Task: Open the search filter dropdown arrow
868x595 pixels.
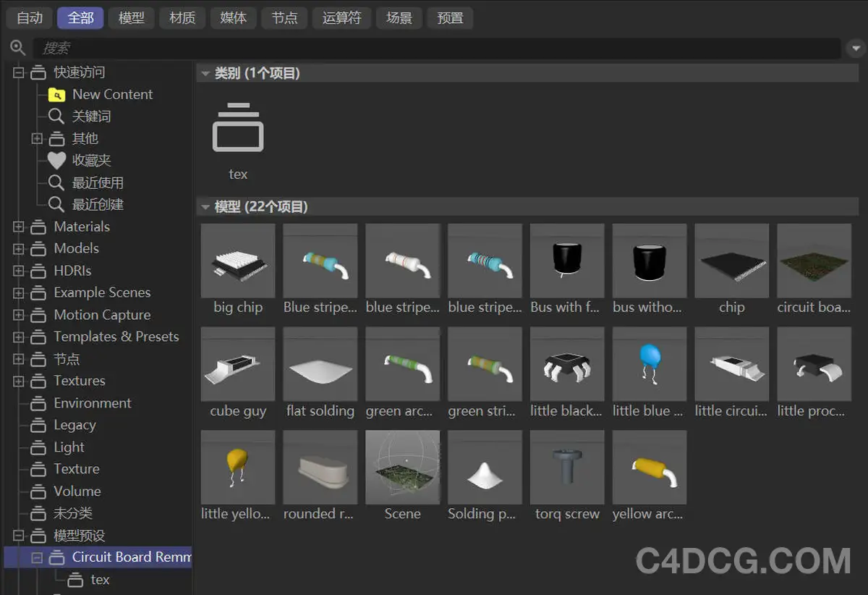Action: (x=854, y=48)
